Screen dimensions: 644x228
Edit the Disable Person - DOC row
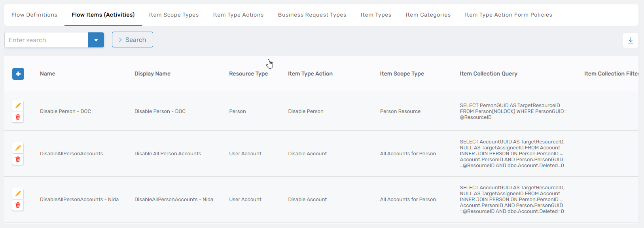click(x=18, y=106)
